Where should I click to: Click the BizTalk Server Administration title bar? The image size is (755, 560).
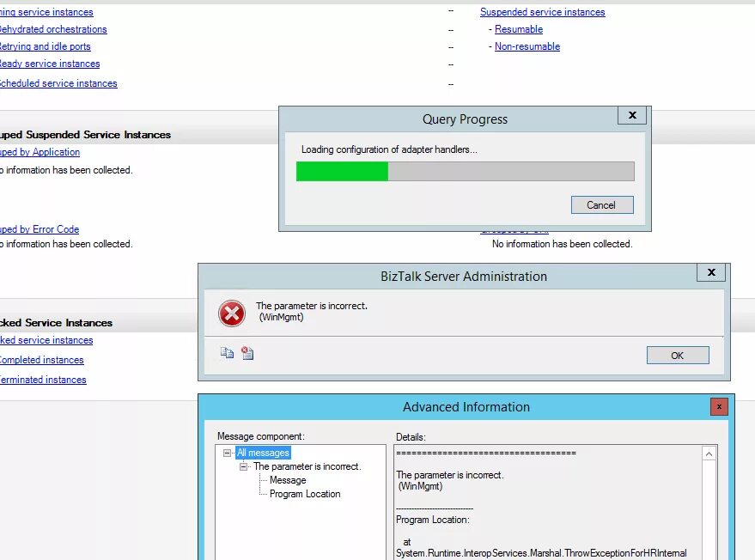coord(464,277)
